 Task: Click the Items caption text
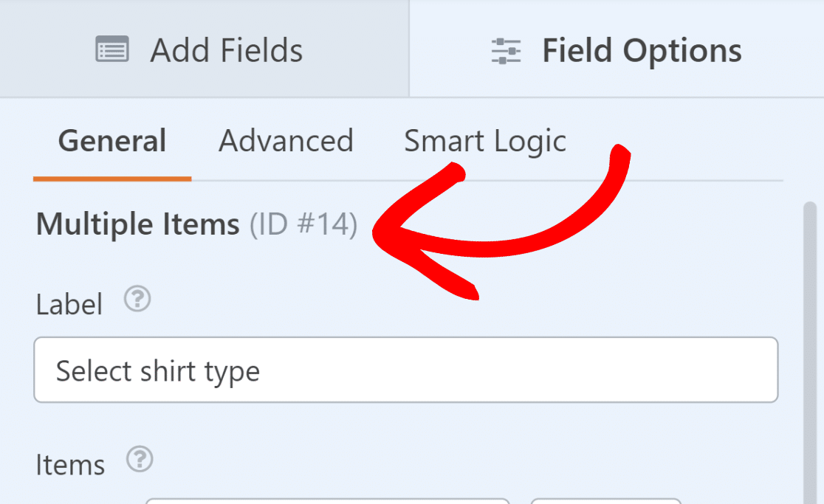click(70, 465)
